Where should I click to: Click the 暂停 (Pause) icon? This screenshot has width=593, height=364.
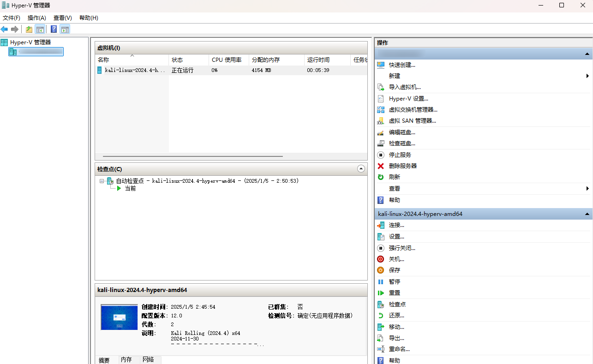click(x=381, y=282)
